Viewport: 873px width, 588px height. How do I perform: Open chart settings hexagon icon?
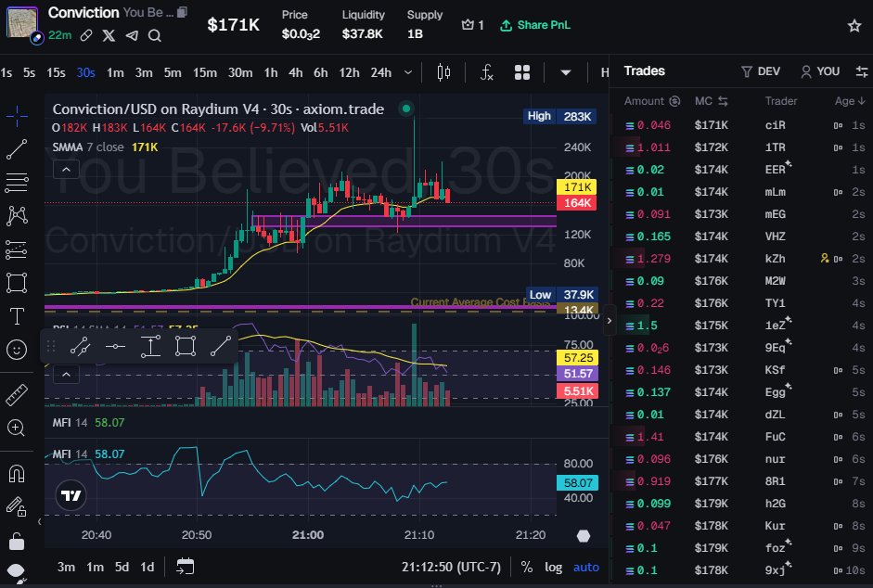pyautogui.click(x=584, y=536)
